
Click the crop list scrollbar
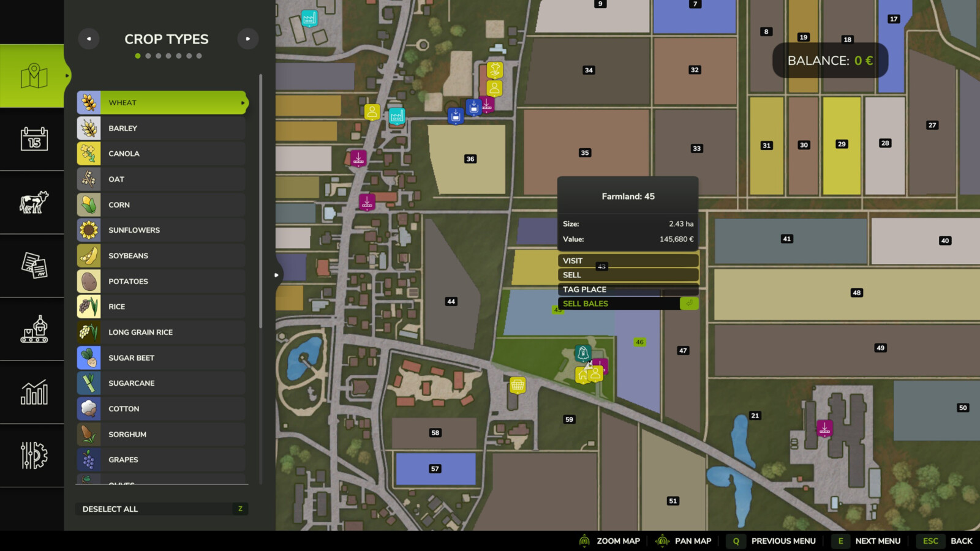point(261,202)
